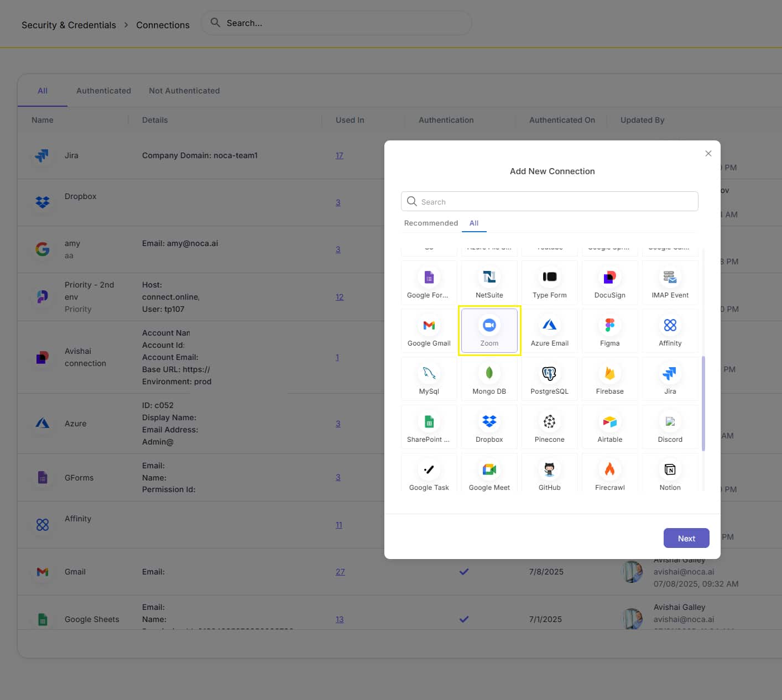Select the Zoom connector icon
Viewport: 782px width, 700px height.
pos(489,326)
